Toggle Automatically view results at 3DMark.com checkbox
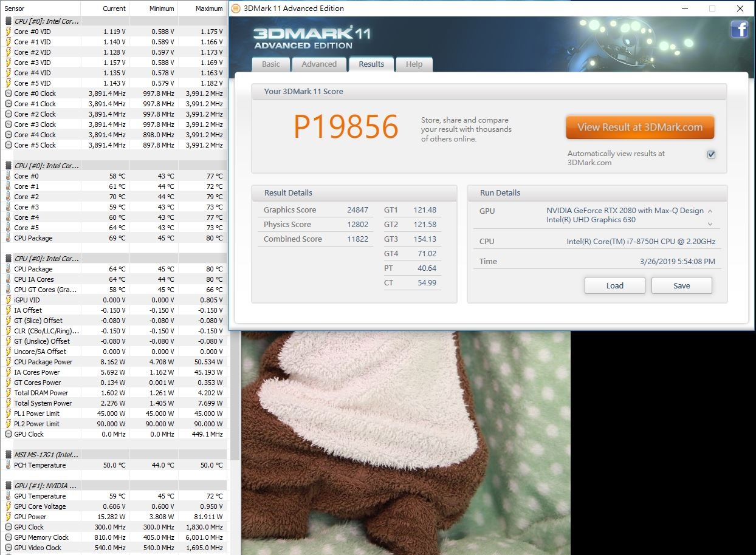Viewport: 756px width, 555px height. click(711, 154)
